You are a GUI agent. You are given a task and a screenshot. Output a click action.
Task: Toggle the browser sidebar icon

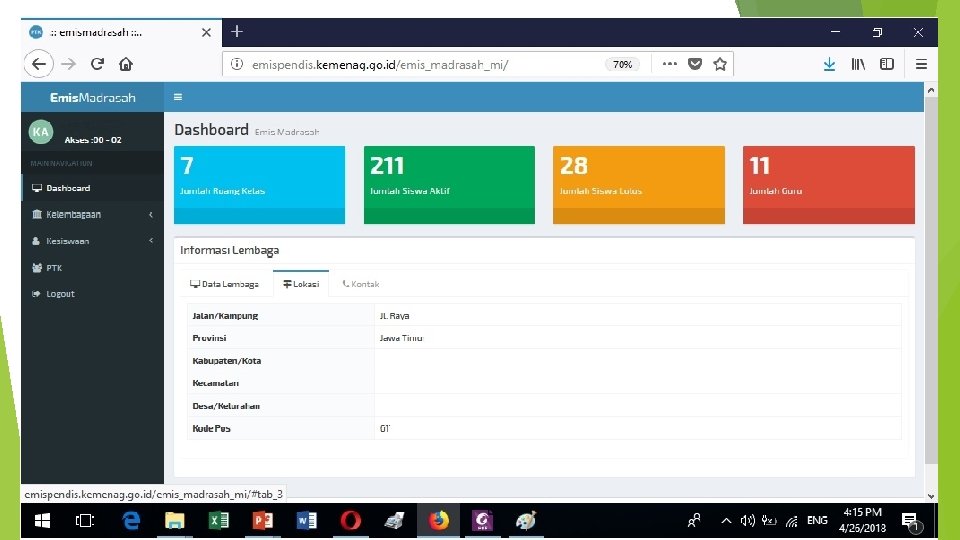(887, 64)
